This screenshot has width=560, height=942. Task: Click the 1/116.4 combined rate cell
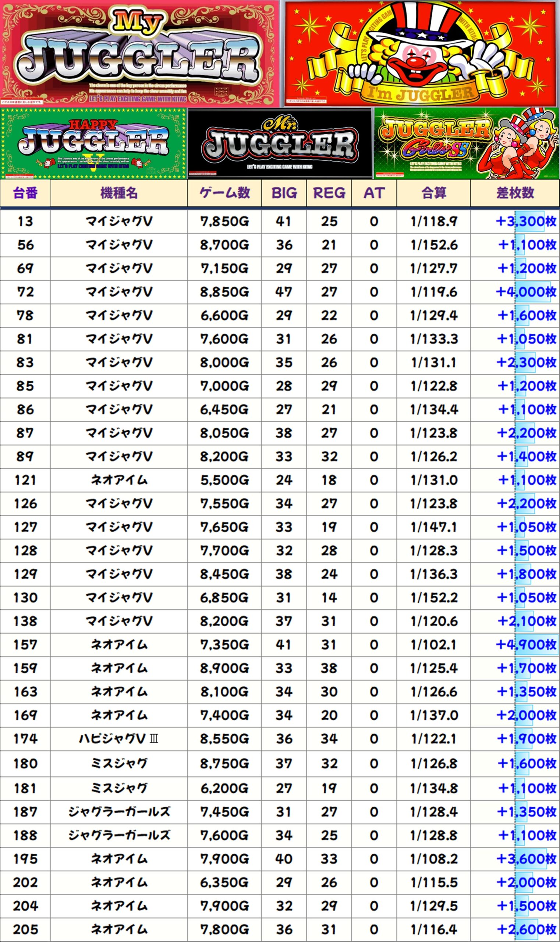point(434,929)
